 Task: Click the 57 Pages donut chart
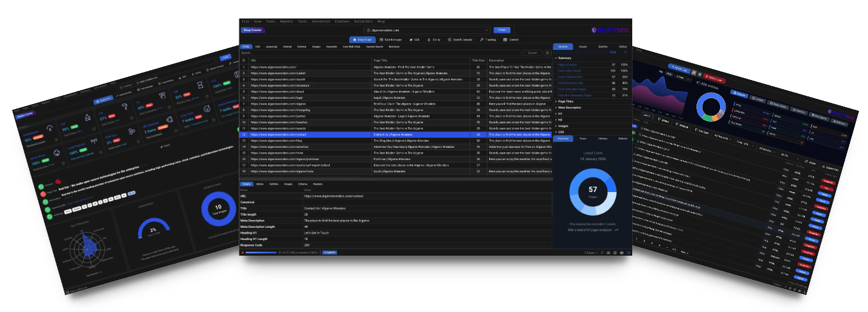click(593, 192)
